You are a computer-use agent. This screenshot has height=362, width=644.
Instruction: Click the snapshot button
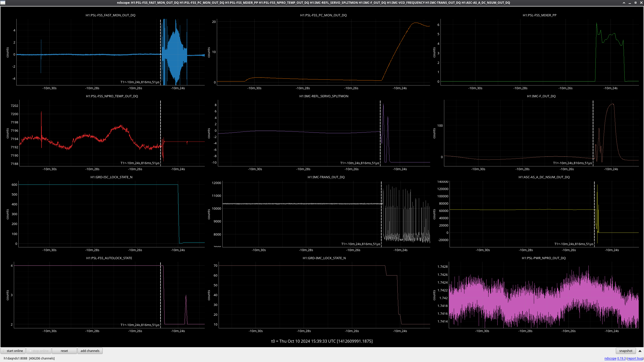click(626, 351)
